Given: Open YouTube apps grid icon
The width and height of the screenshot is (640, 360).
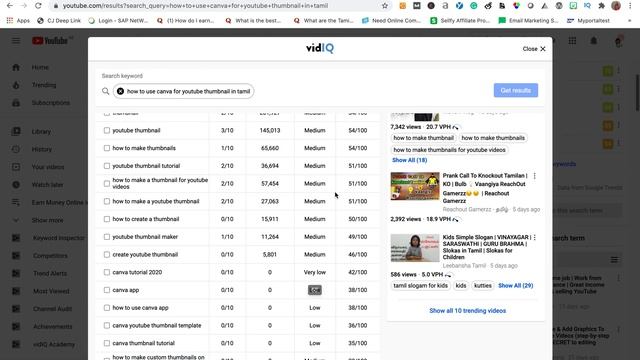Looking at the screenshot, I should (x=572, y=41).
